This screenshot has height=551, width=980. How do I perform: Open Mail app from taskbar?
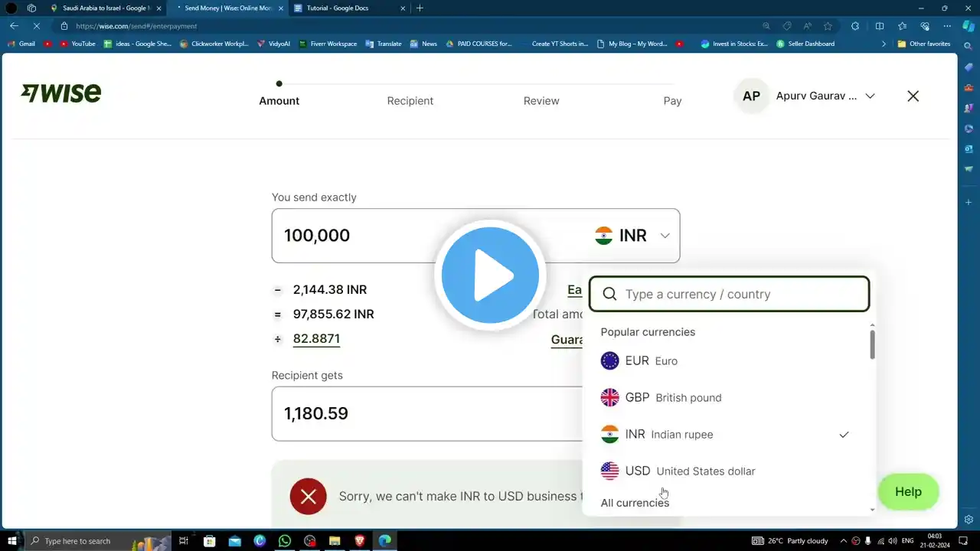coord(234,541)
